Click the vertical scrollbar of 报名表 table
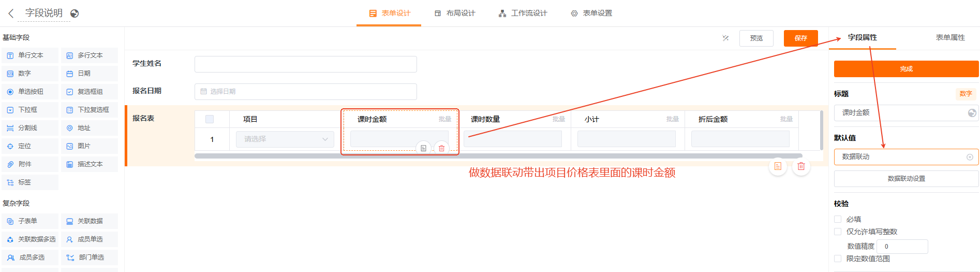Image resolution: width=980 pixels, height=272 pixels. [x=822, y=130]
